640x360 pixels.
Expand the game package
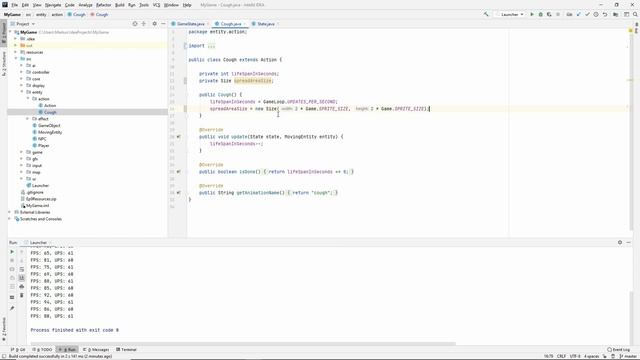22,152
